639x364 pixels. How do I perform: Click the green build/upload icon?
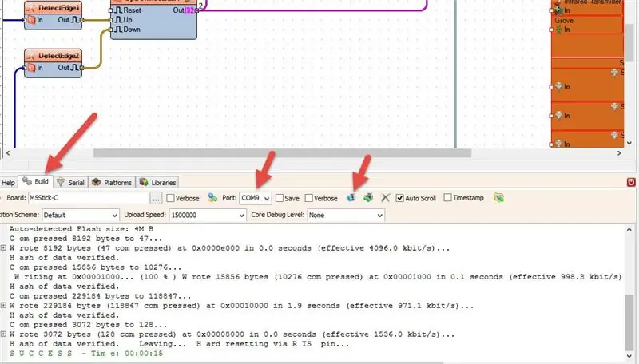pyautogui.click(x=368, y=198)
